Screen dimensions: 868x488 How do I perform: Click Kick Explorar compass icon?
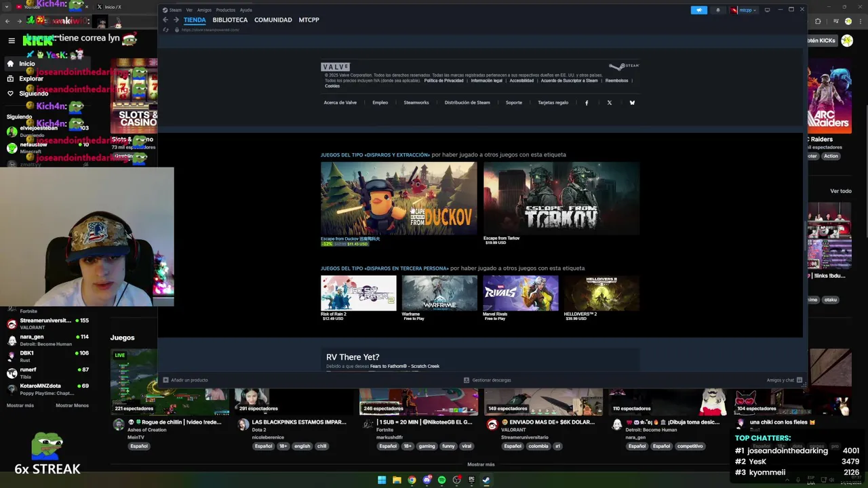coord(10,79)
